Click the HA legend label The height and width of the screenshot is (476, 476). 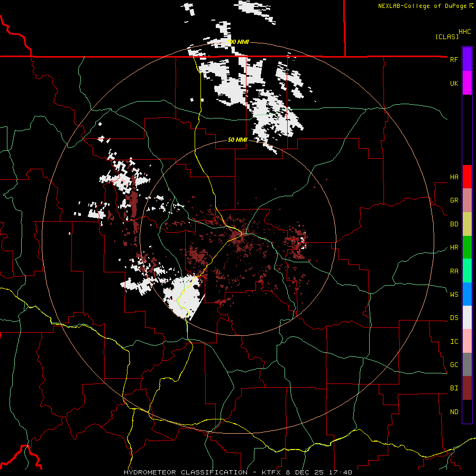point(454,177)
